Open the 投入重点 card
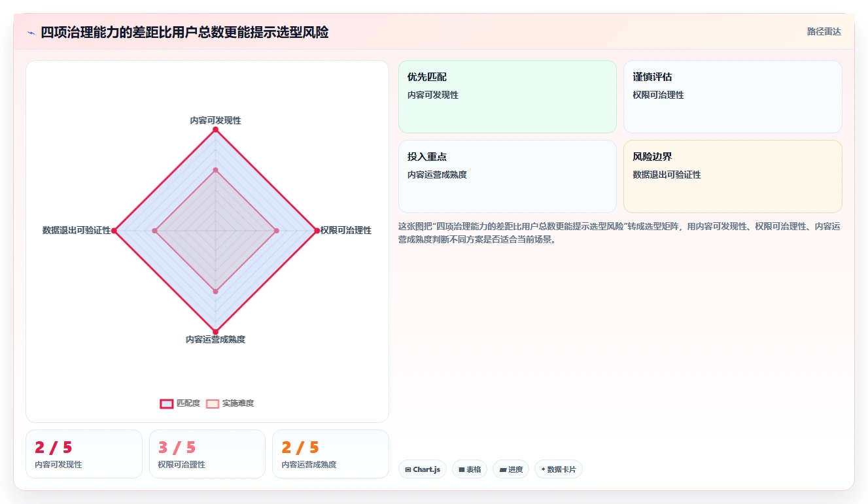The width and height of the screenshot is (868, 504). [x=508, y=176]
